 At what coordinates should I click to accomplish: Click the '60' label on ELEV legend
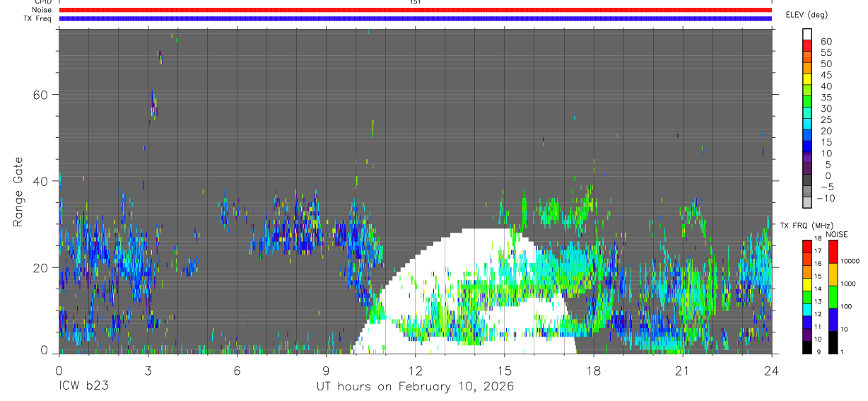coord(826,42)
